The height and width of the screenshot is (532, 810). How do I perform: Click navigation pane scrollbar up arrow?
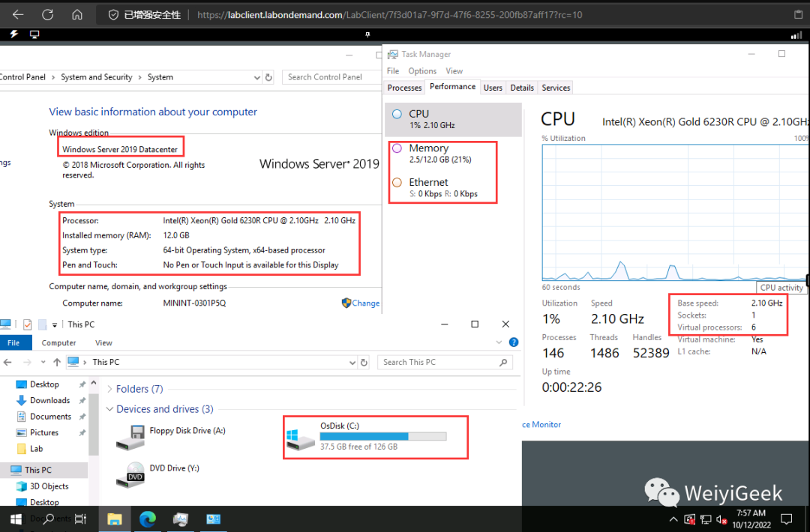pos(94,383)
